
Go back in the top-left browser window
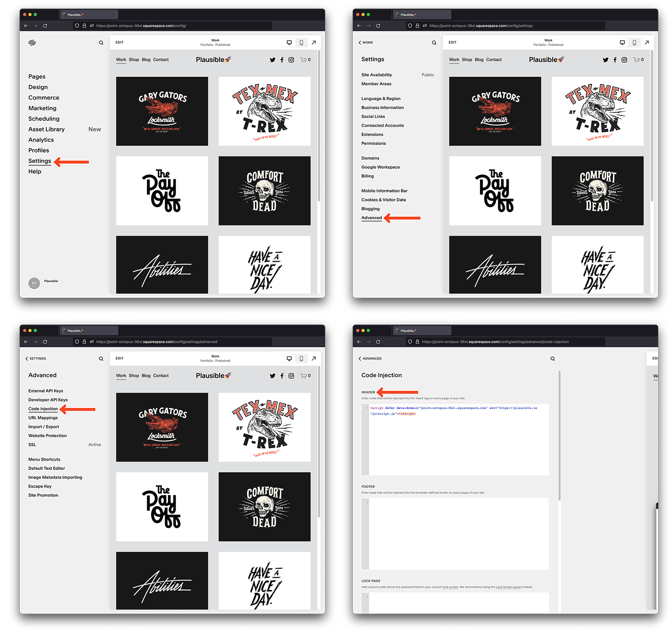[x=26, y=26]
